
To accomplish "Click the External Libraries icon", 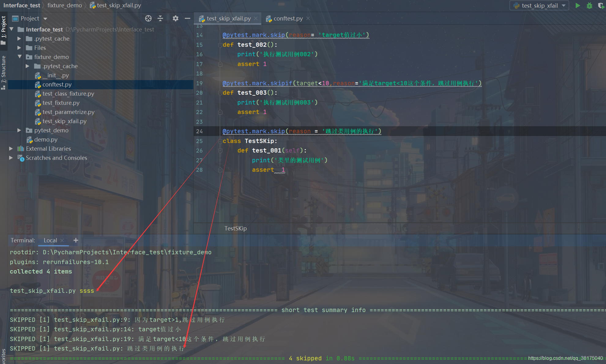I will (x=21, y=149).
